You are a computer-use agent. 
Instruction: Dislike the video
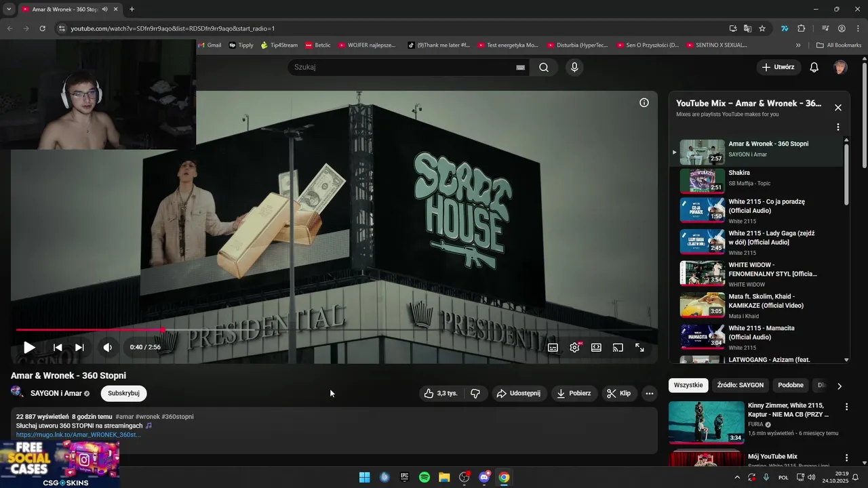coord(475,393)
